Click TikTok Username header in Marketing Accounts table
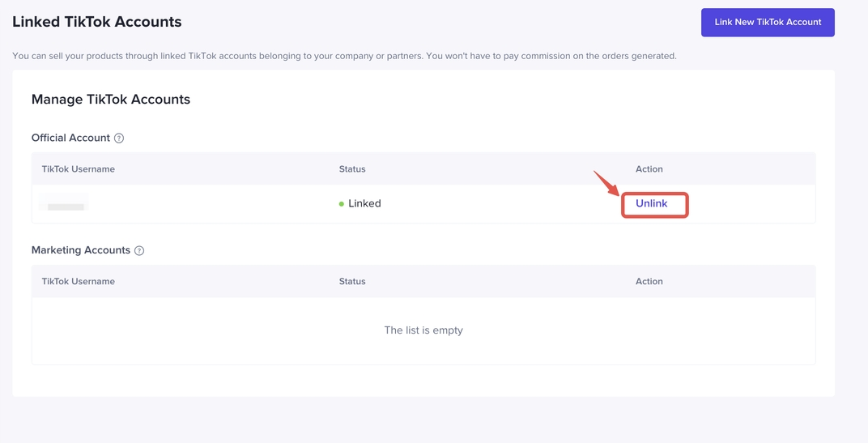The height and width of the screenshot is (443, 868). (x=79, y=282)
